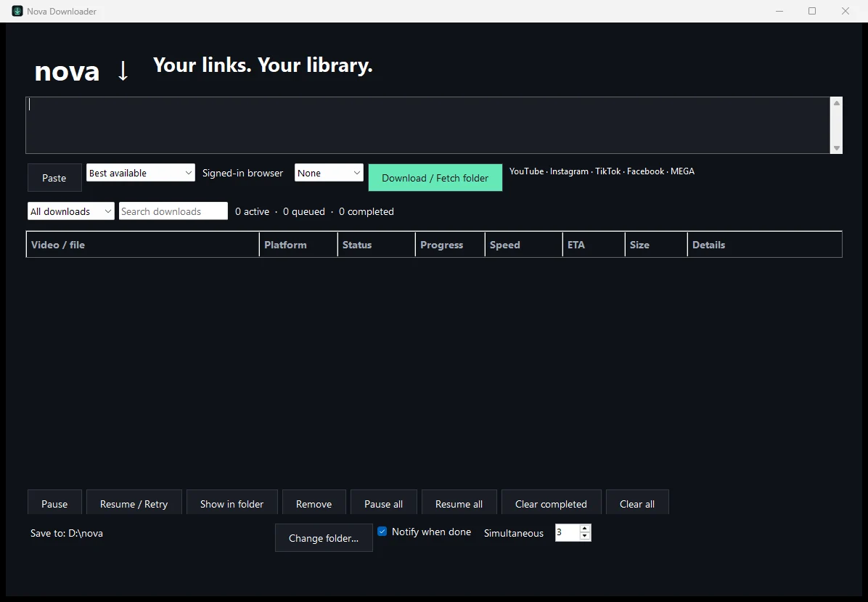Click the Clear completed button
The image size is (868, 602).
point(551,503)
